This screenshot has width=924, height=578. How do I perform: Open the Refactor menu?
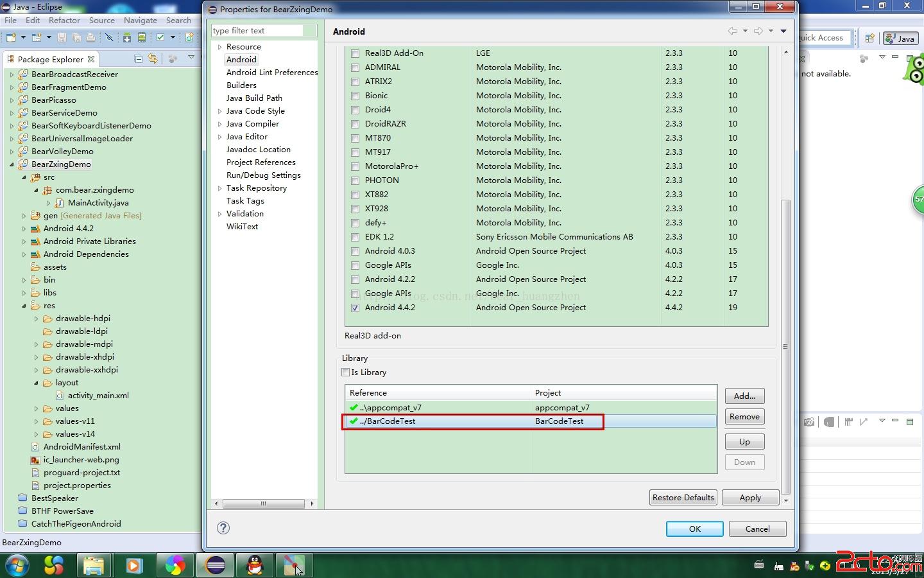(x=64, y=21)
